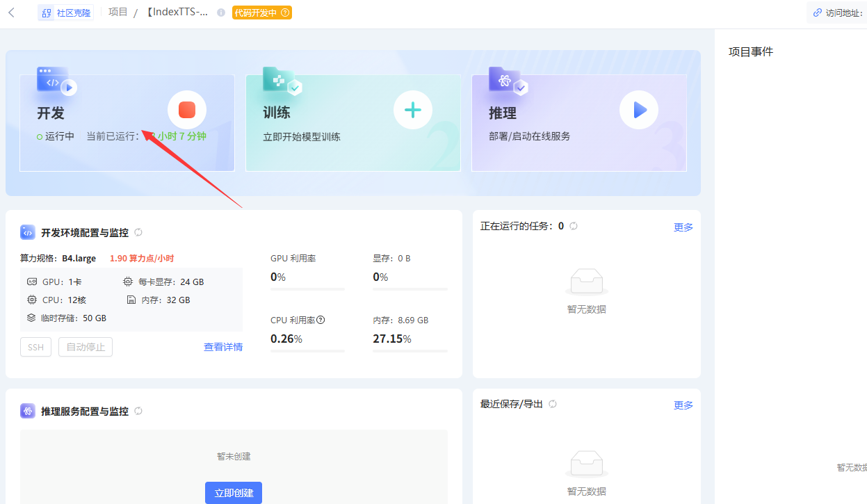Refresh 最近保存/导出 list
Viewport: 867px width, 504px height.
[x=553, y=404]
